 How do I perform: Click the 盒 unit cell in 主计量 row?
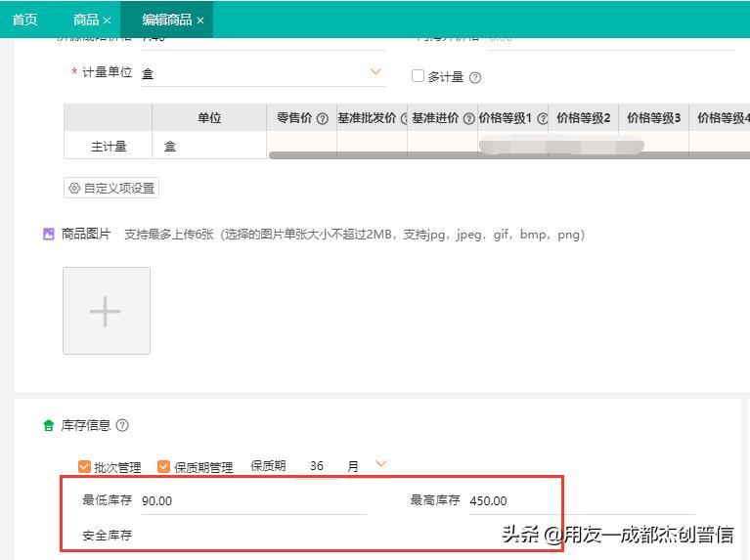coord(209,146)
